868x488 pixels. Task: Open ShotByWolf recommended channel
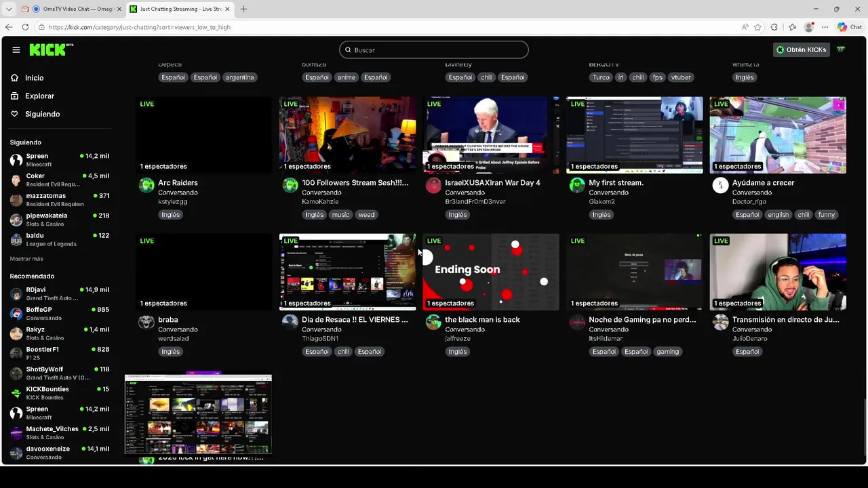(x=60, y=373)
